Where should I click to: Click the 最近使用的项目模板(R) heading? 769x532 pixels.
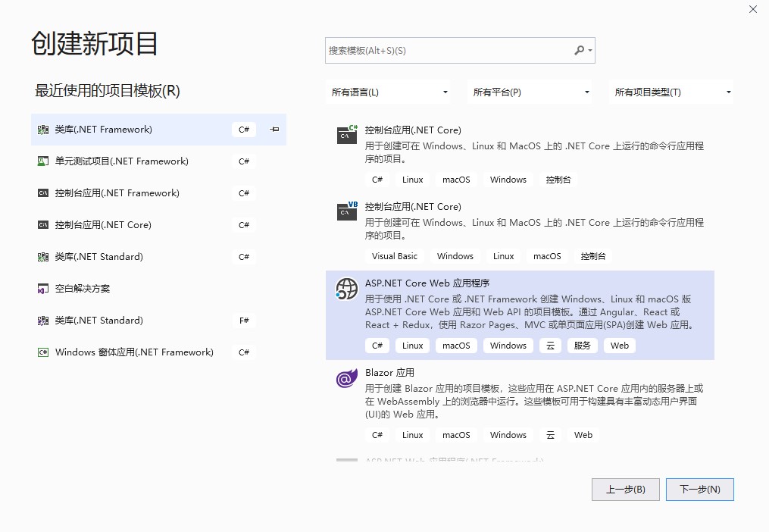[x=108, y=91]
